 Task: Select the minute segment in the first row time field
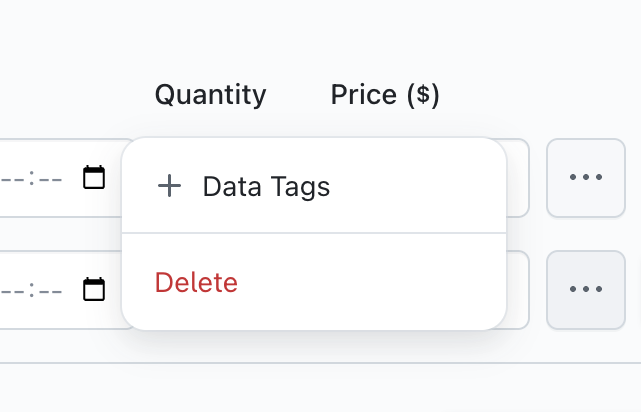(50, 178)
